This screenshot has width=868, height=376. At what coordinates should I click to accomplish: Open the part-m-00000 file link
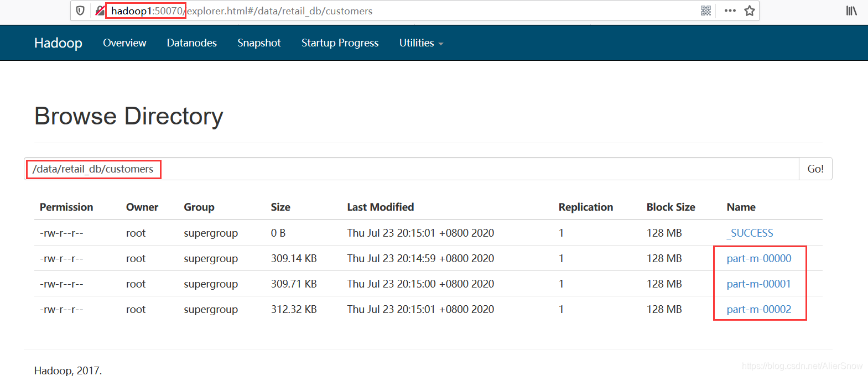click(759, 258)
